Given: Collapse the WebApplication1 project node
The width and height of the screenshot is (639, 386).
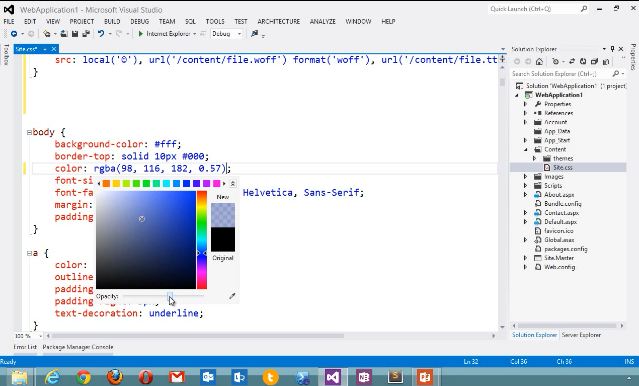Looking at the screenshot, I should [x=517, y=95].
